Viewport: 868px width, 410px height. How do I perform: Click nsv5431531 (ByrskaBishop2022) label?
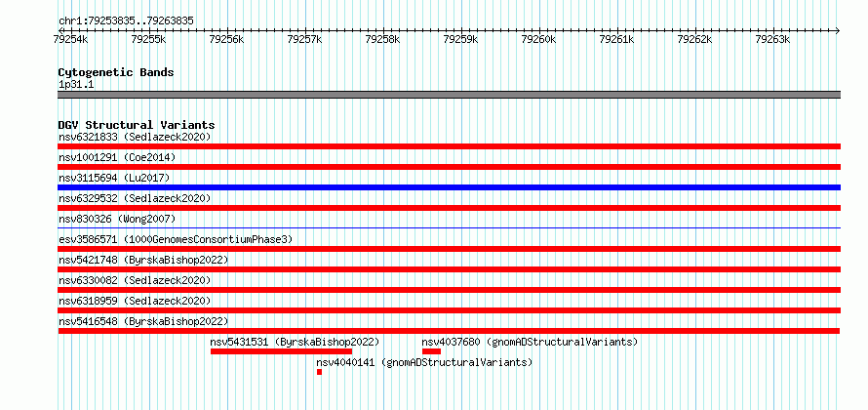pyautogui.click(x=296, y=342)
